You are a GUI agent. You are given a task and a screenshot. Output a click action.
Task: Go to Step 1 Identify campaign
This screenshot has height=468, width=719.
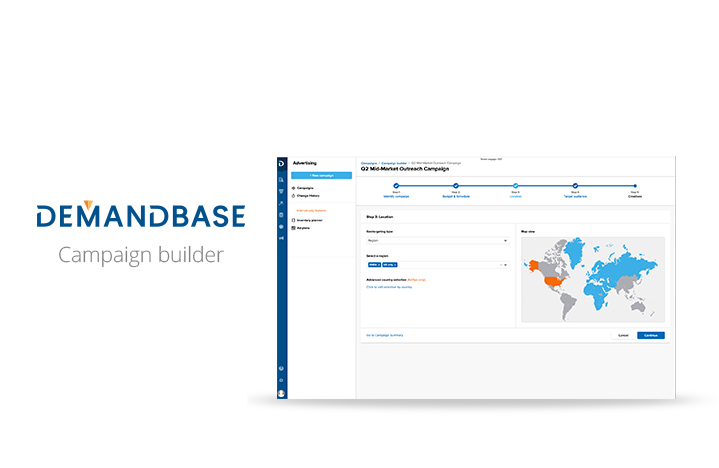click(x=396, y=191)
